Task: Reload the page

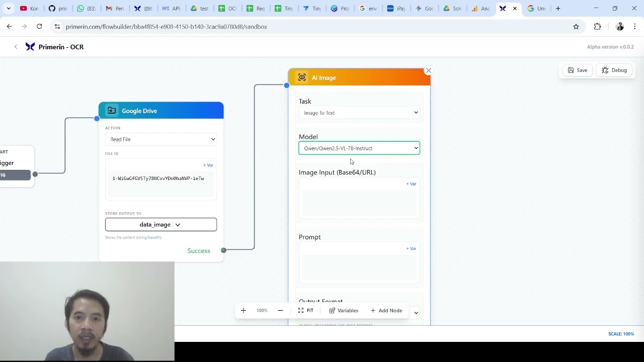Action: 39,27
